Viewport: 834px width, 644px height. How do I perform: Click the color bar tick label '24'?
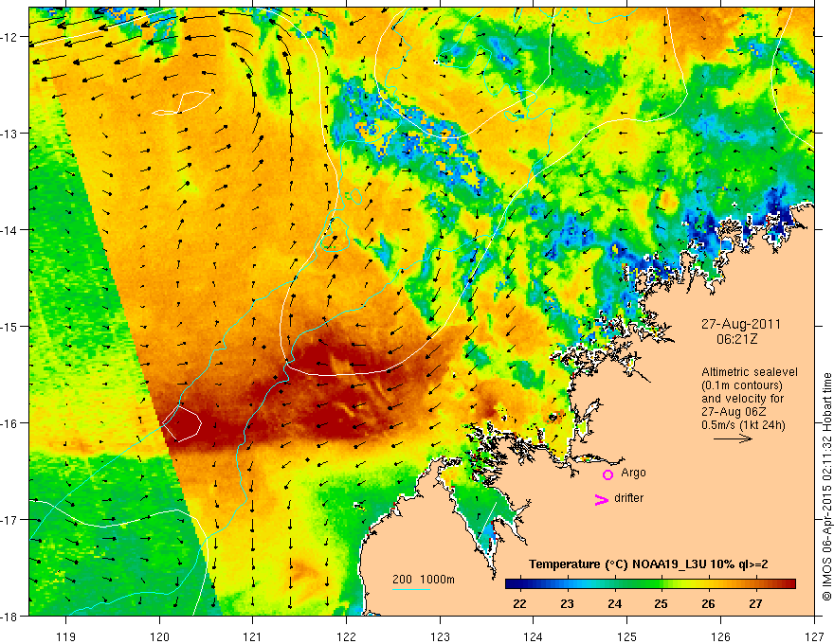point(614,603)
